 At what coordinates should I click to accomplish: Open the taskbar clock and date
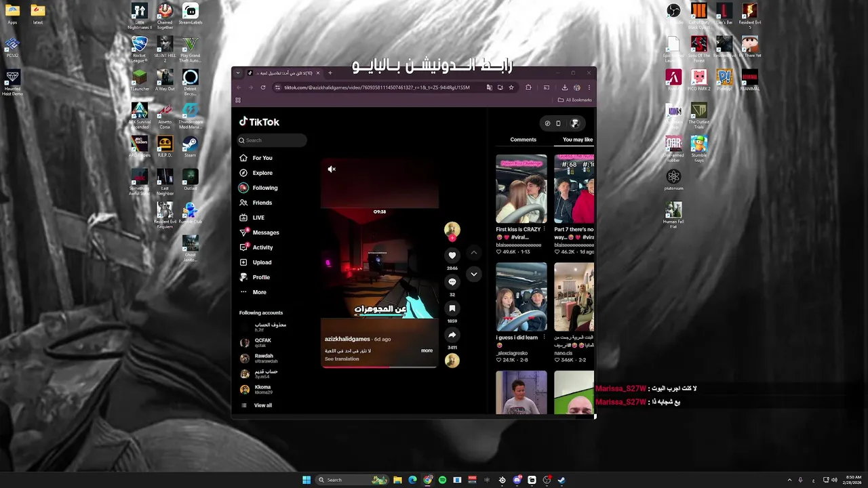click(853, 480)
